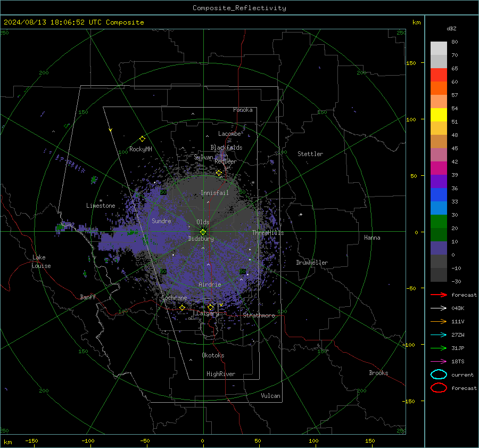The height and width of the screenshot is (448, 479).
Task: Click the cyan 27ZW arrow icon
Action: tap(439, 335)
